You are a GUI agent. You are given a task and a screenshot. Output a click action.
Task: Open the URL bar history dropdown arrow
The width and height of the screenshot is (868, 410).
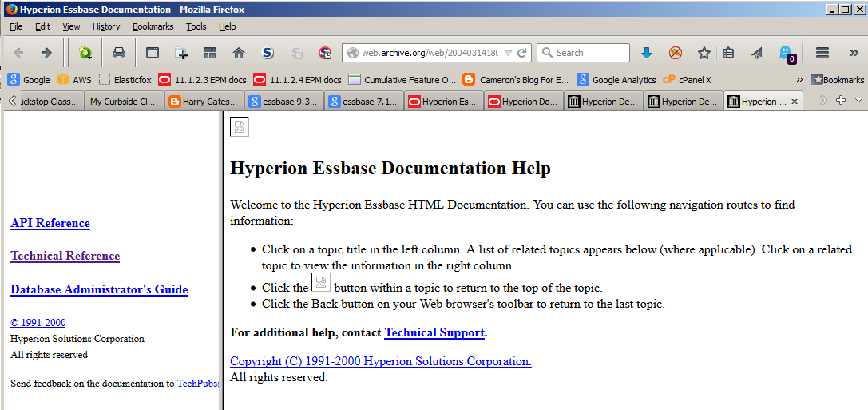click(508, 53)
